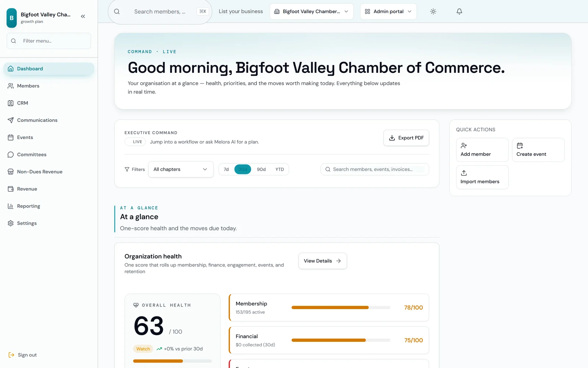Open Settings from the sidebar
The height and width of the screenshot is (368, 588).
point(49,223)
